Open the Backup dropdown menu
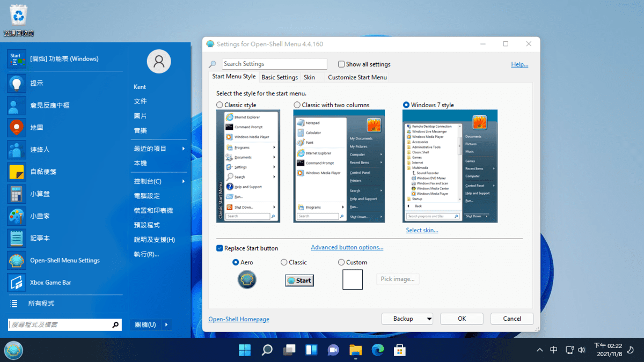644x362 pixels. coord(407,319)
